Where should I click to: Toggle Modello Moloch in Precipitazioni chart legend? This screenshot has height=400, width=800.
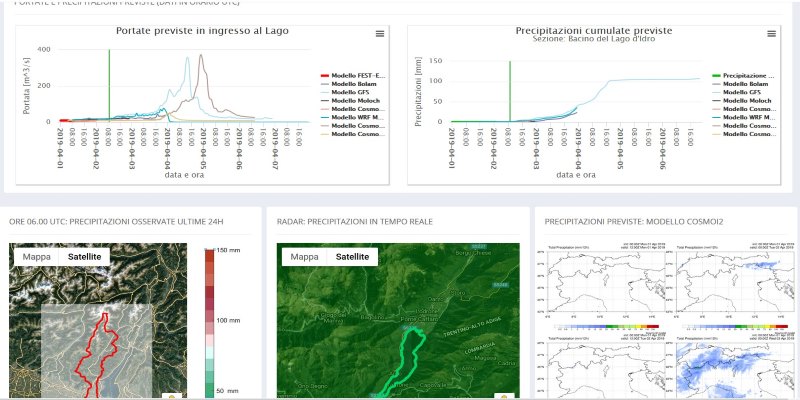tap(741, 101)
